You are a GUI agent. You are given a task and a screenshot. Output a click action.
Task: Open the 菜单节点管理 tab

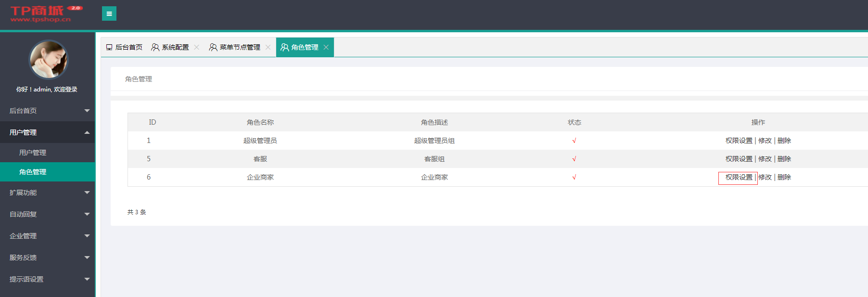point(235,47)
